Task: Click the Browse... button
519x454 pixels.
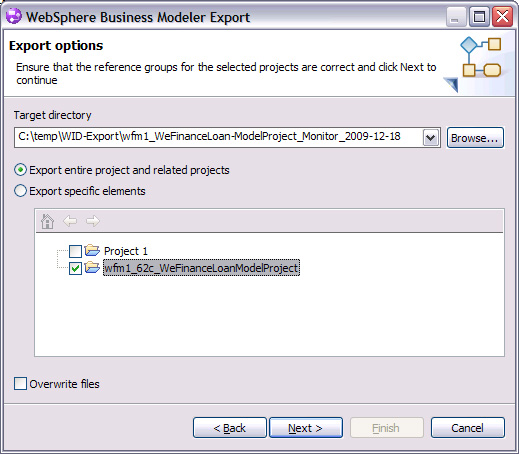Action: [x=475, y=138]
